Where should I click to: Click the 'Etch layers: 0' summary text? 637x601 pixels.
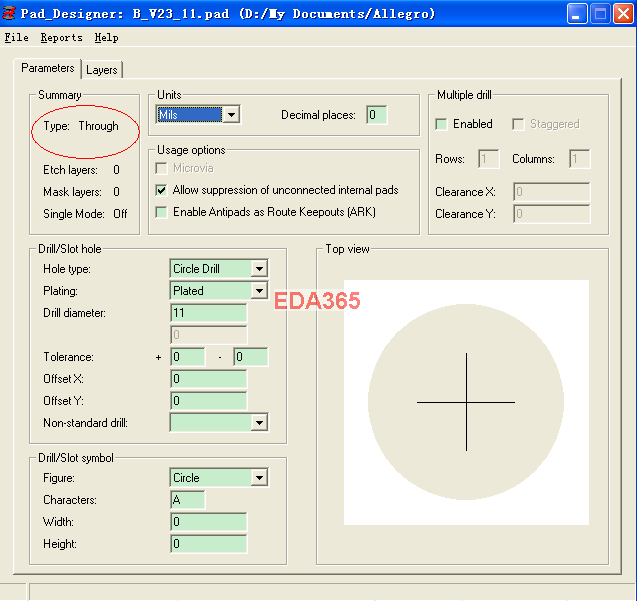pyautogui.click(x=81, y=170)
